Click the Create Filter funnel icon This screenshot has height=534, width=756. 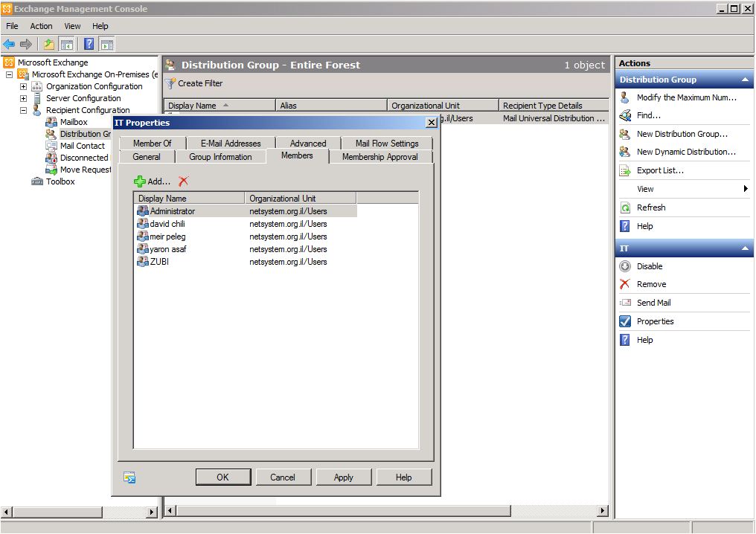[x=170, y=83]
